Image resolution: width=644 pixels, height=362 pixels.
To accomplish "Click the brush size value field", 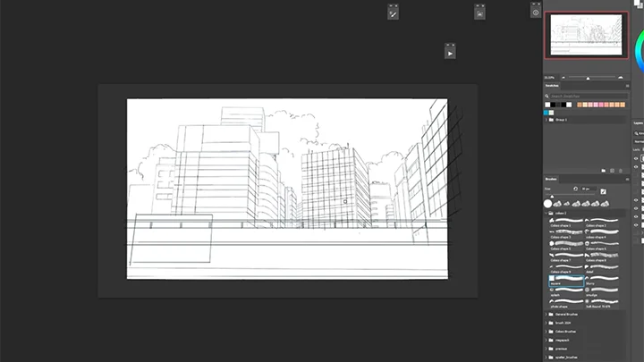I will pos(589,189).
